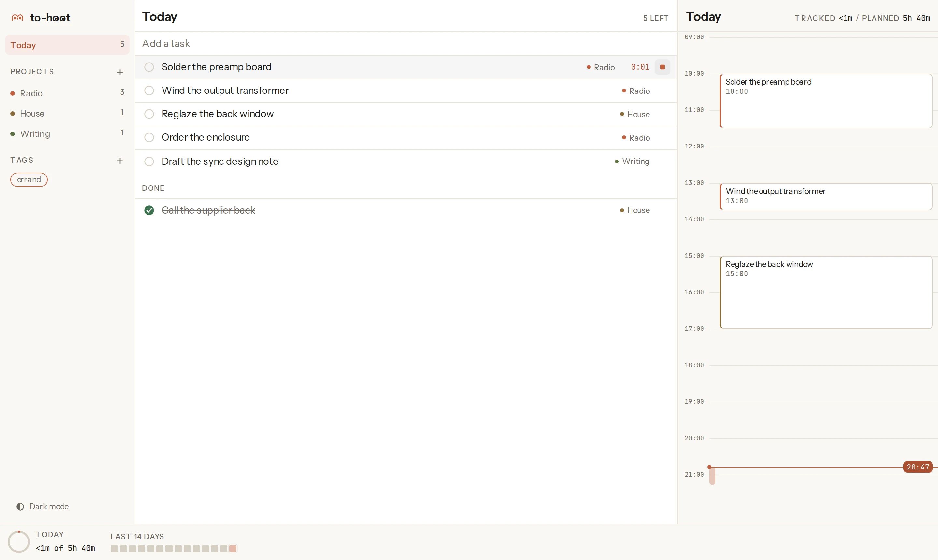Image resolution: width=938 pixels, height=560 pixels.
Task: Click the '<1m of 5h 40m' footer text
Action: tap(65, 548)
